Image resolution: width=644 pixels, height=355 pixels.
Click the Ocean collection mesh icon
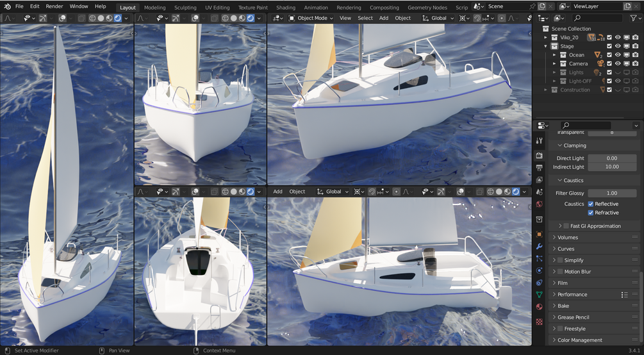click(x=598, y=54)
